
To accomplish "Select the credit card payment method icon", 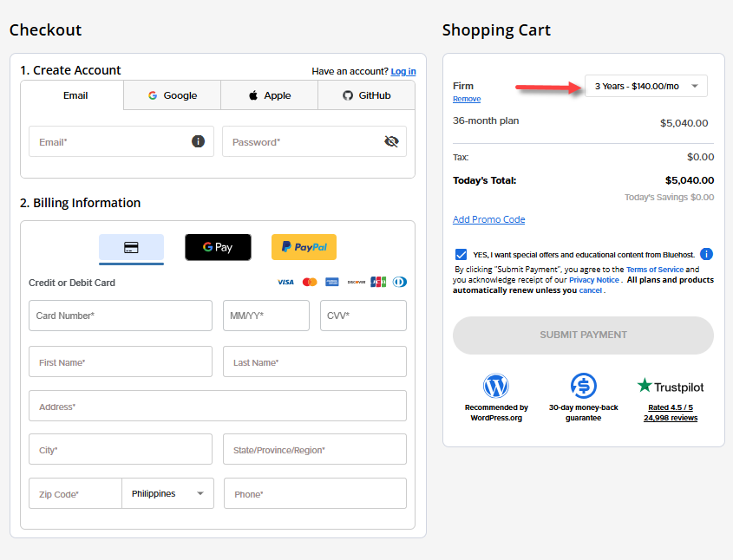I will pyautogui.click(x=131, y=247).
